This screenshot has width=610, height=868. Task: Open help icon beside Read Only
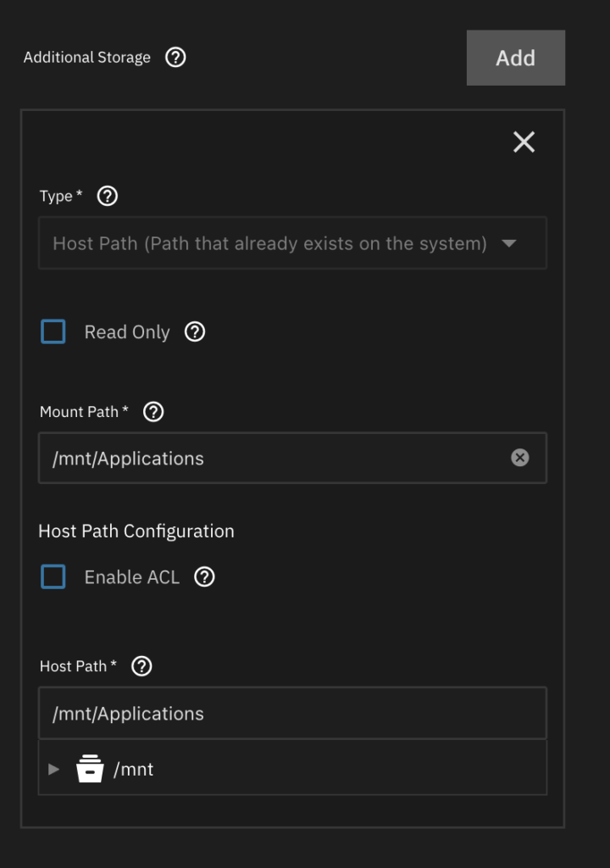(195, 332)
